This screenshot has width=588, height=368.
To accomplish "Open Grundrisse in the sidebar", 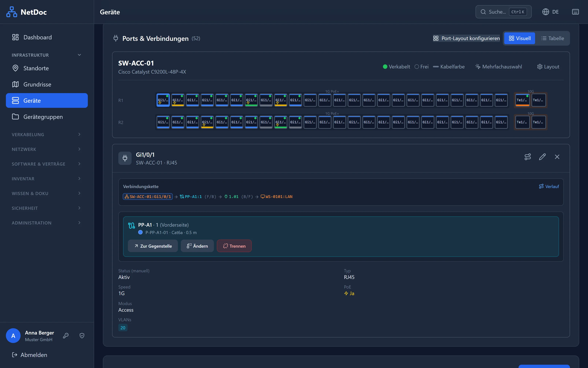I will pyautogui.click(x=47, y=84).
